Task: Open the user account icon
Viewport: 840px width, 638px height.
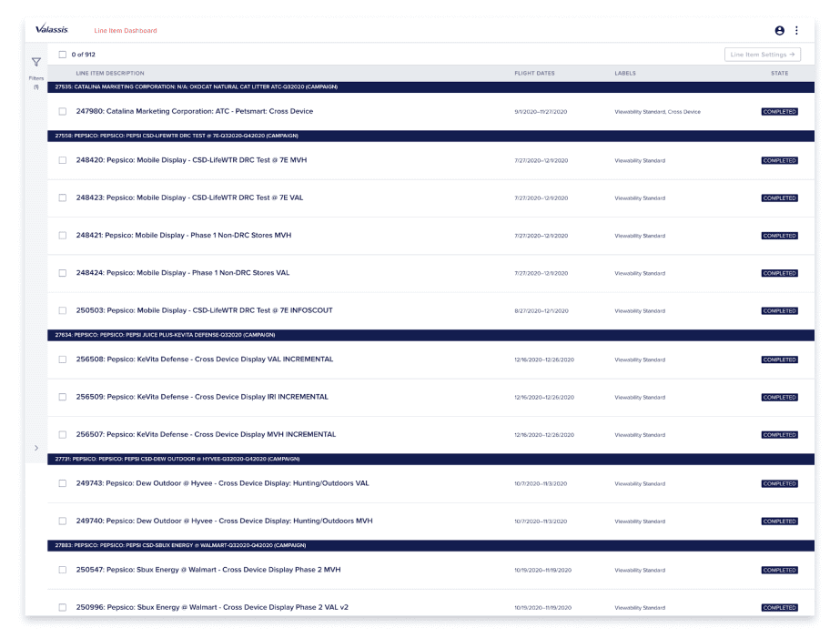Action: pyautogui.click(x=779, y=31)
